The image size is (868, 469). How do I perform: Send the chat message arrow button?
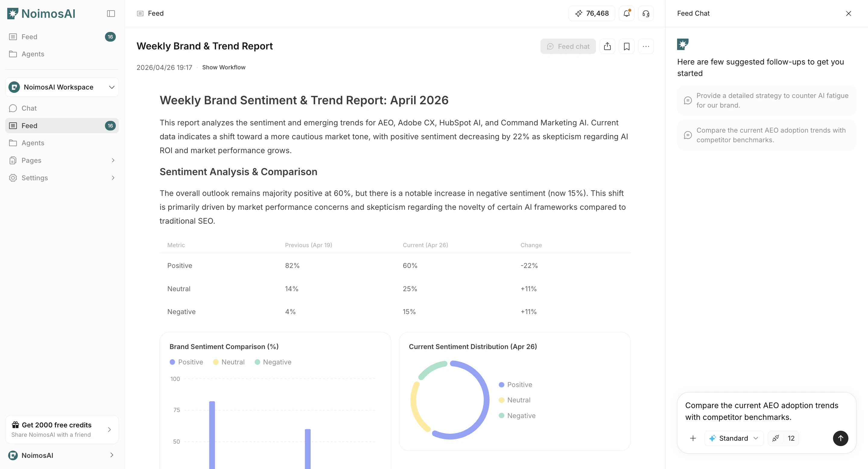pyautogui.click(x=840, y=438)
